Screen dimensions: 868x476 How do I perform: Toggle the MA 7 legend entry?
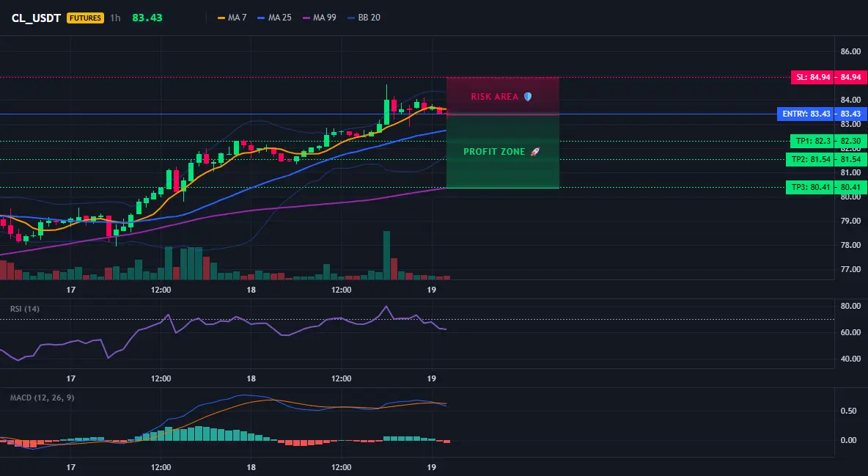pos(232,18)
